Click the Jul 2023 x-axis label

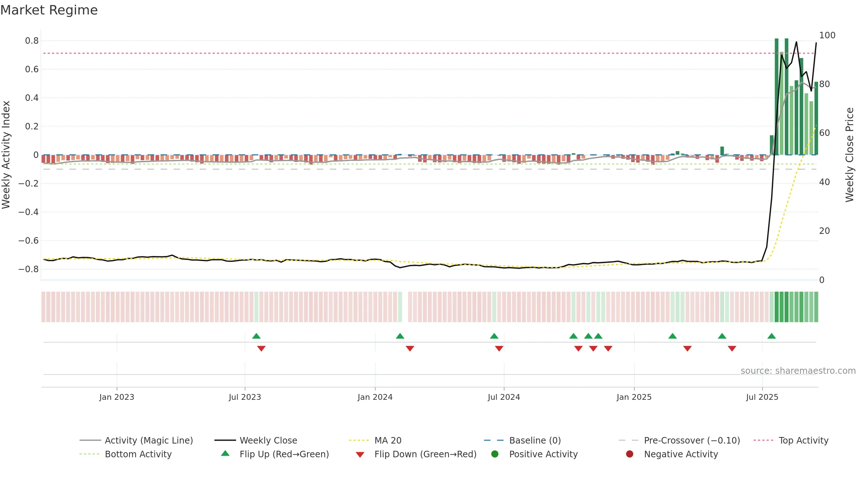pos(245,397)
